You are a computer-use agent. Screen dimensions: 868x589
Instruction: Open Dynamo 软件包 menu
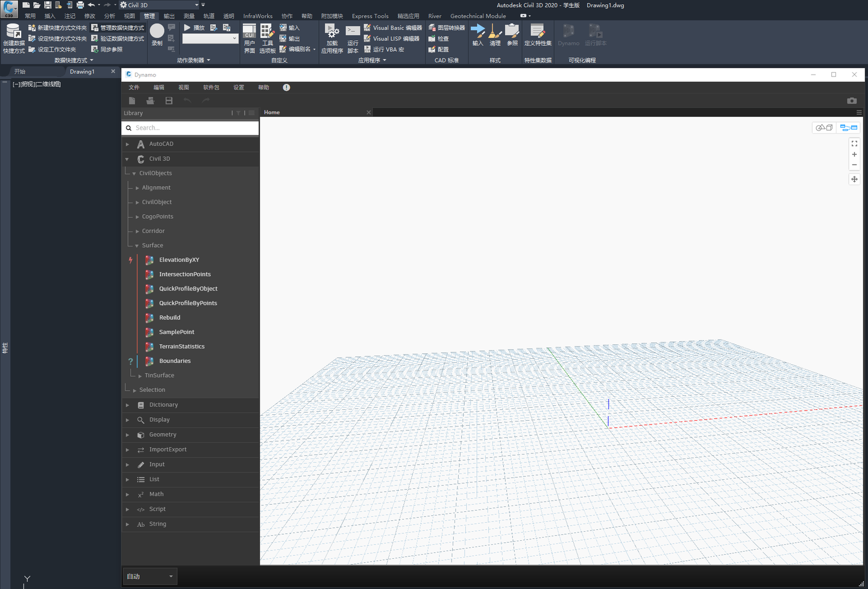click(x=211, y=87)
